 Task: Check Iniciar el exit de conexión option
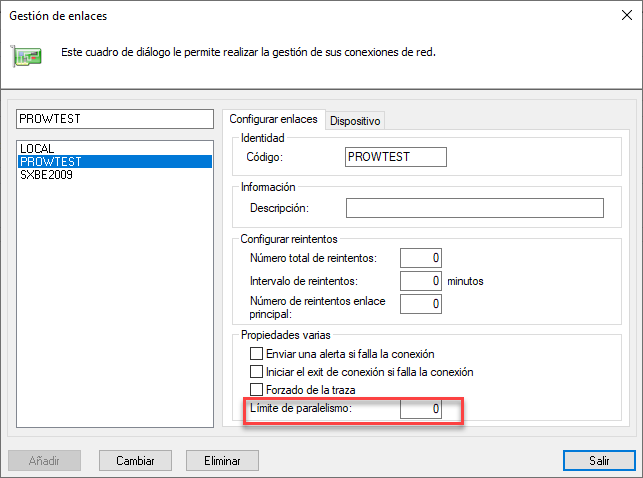click(257, 371)
